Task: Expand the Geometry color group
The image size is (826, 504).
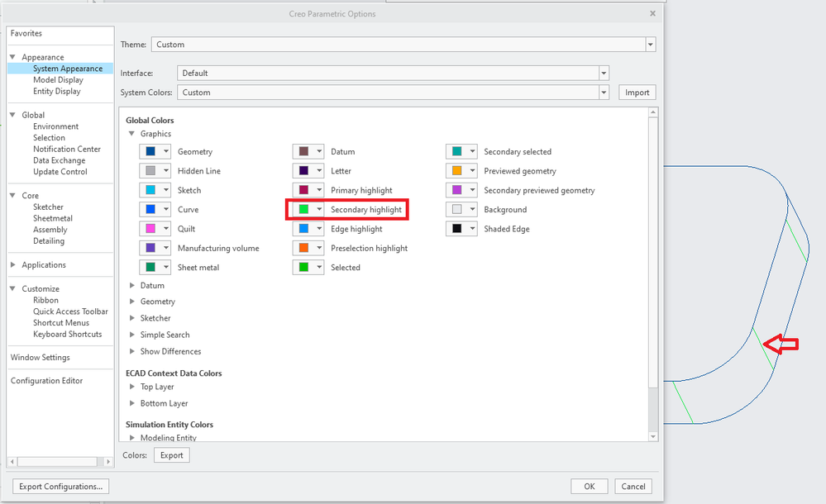Action: tap(131, 302)
